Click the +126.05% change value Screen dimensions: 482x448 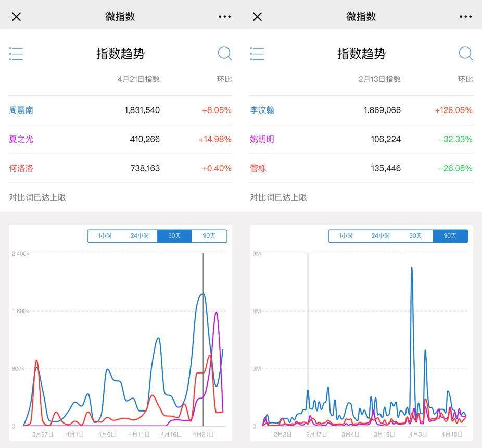454,110
